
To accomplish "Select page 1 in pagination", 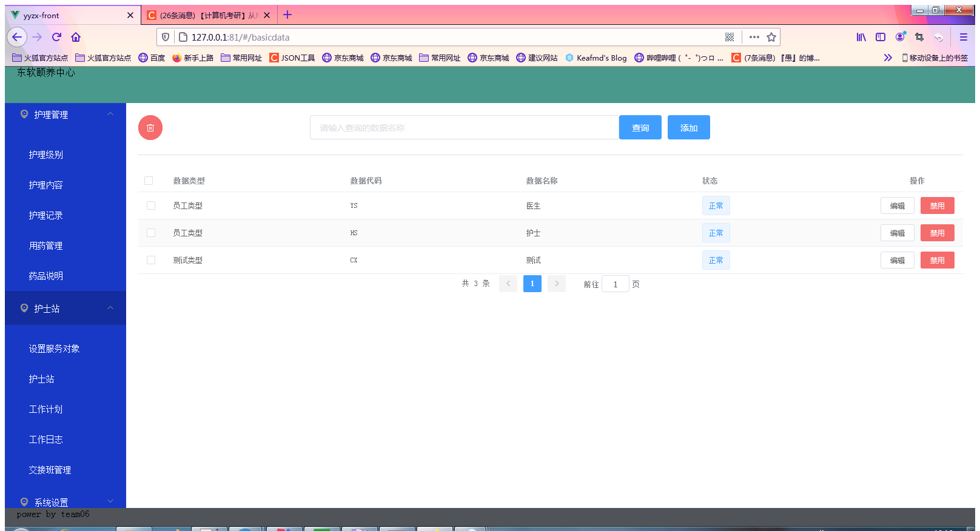I will pyautogui.click(x=532, y=284).
